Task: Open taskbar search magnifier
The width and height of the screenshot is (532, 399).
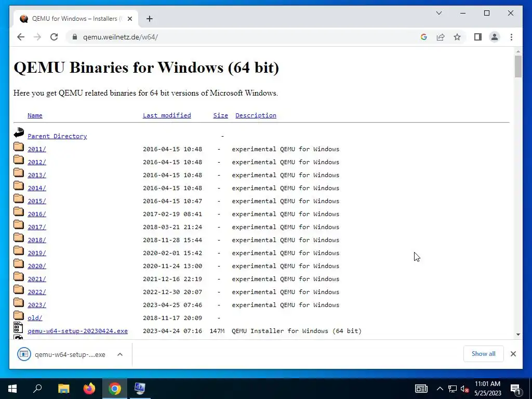Action: tap(37, 389)
